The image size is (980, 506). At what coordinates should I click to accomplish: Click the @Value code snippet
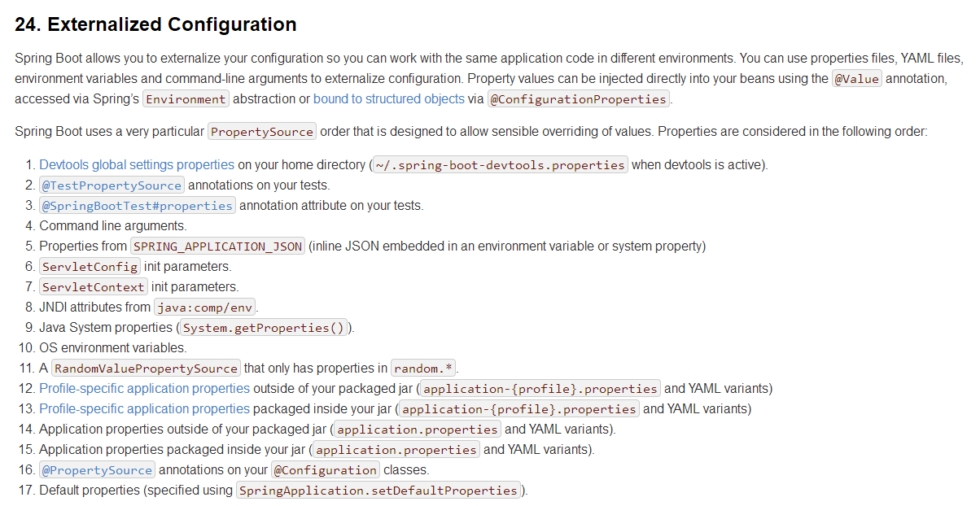[857, 79]
